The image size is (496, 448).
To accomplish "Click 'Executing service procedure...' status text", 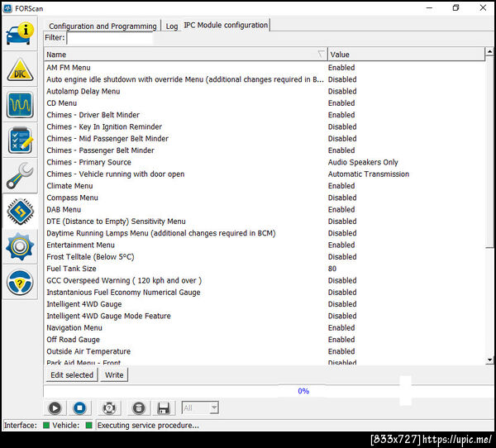I will tap(148, 426).
